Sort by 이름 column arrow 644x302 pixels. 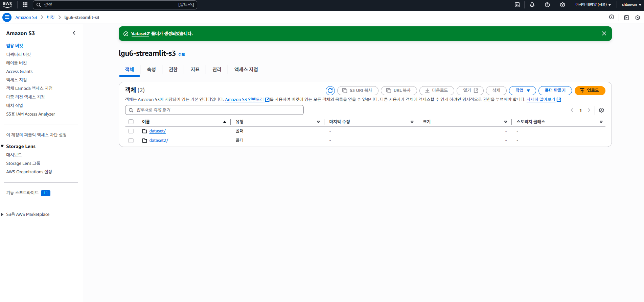225,122
